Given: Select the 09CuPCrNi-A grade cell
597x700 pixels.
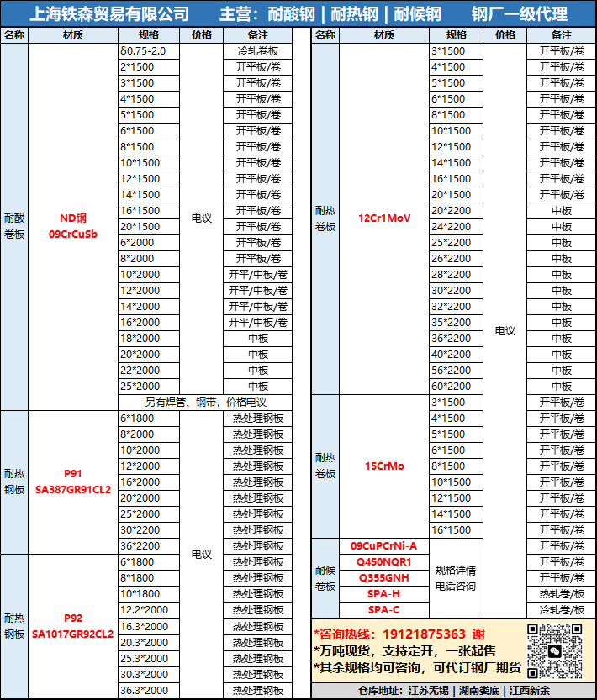Looking at the screenshot, I should (x=384, y=546).
